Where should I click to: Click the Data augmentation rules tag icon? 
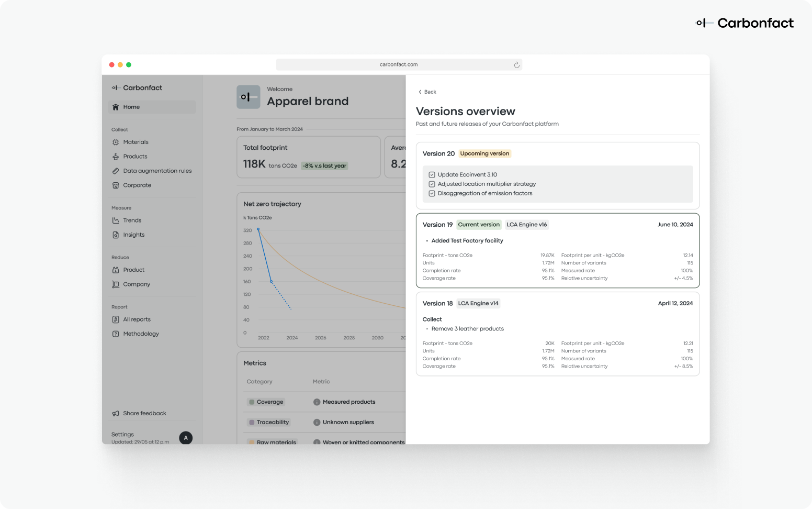coord(116,171)
